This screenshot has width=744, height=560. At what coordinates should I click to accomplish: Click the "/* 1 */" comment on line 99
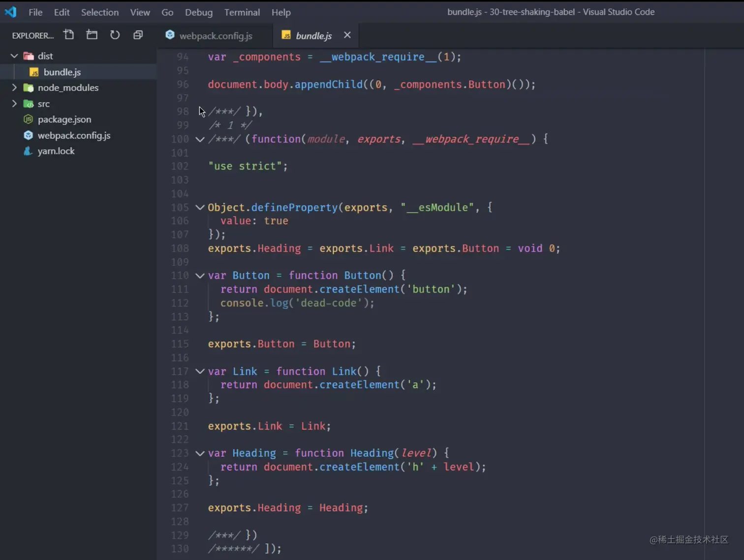point(229,125)
